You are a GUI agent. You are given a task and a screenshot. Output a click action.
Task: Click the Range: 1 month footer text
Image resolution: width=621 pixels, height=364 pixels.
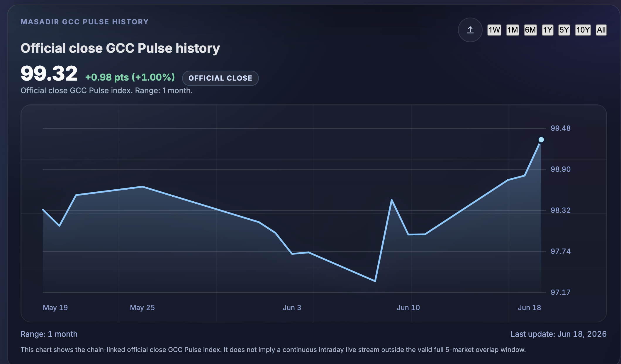click(49, 334)
